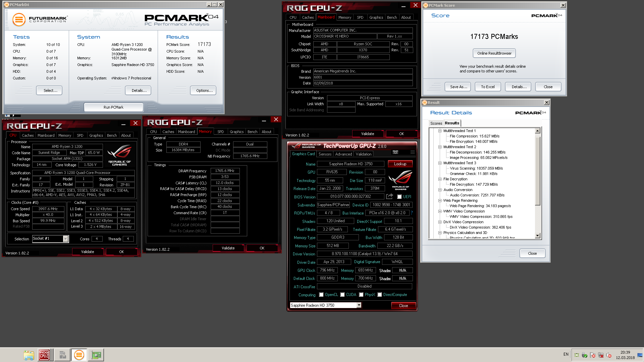Switch to ROG CPU-Z taskbar icon
This screenshot has width=644, height=362.
coord(44,355)
